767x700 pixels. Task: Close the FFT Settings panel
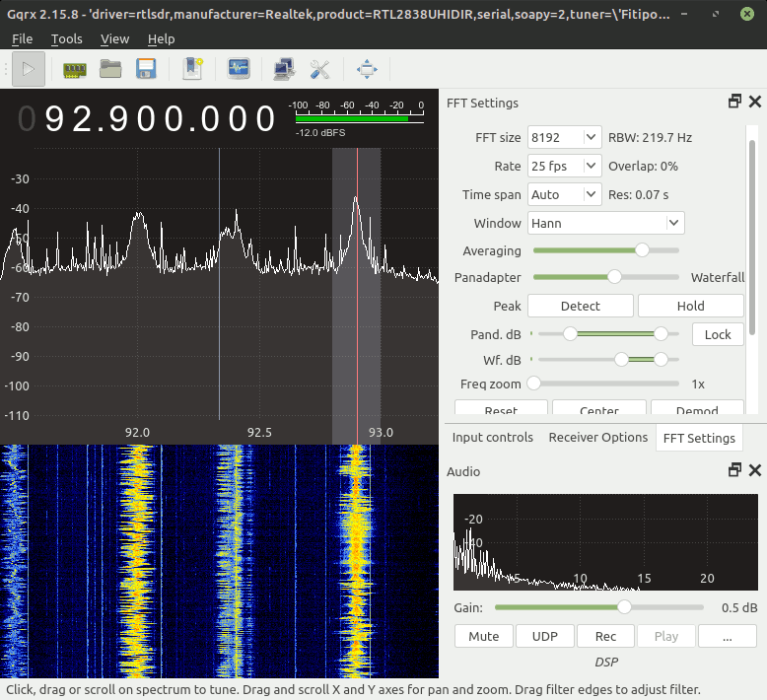point(755,102)
